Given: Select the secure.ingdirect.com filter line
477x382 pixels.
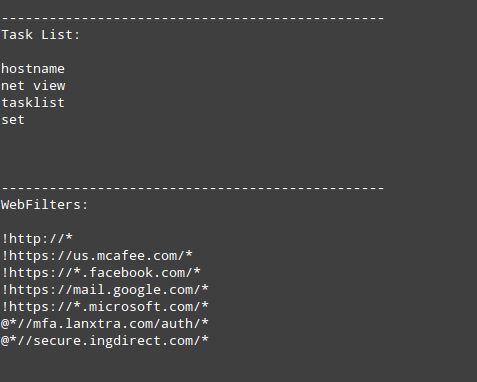Looking at the screenshot, I should [105, 341].
